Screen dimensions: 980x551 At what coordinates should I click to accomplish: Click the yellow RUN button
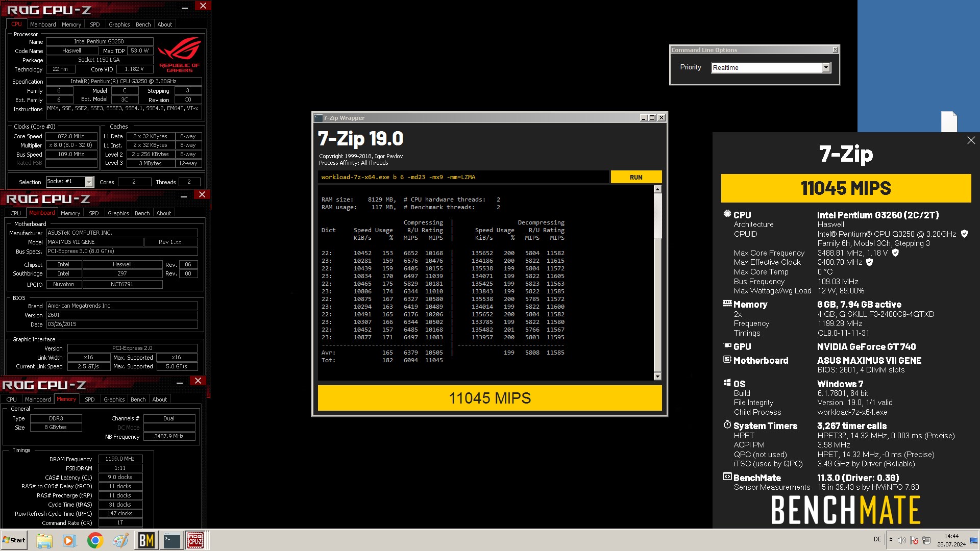click(x=636, y=177)
